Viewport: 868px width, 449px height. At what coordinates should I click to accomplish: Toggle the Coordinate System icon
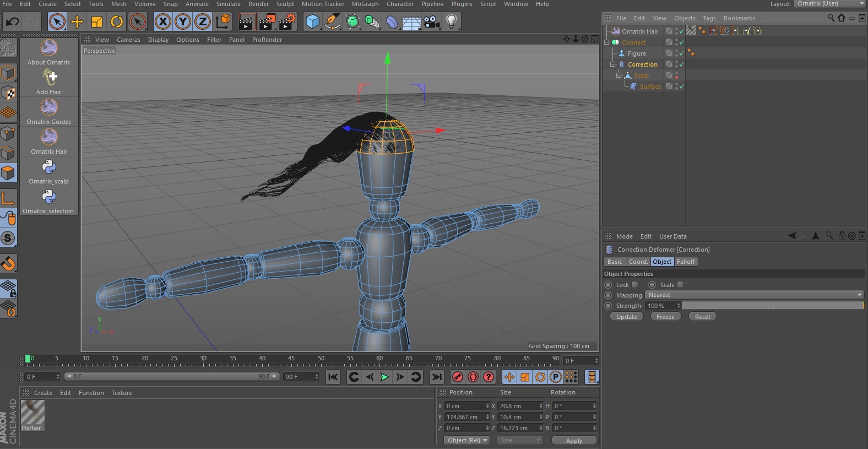tap(223, 22)
